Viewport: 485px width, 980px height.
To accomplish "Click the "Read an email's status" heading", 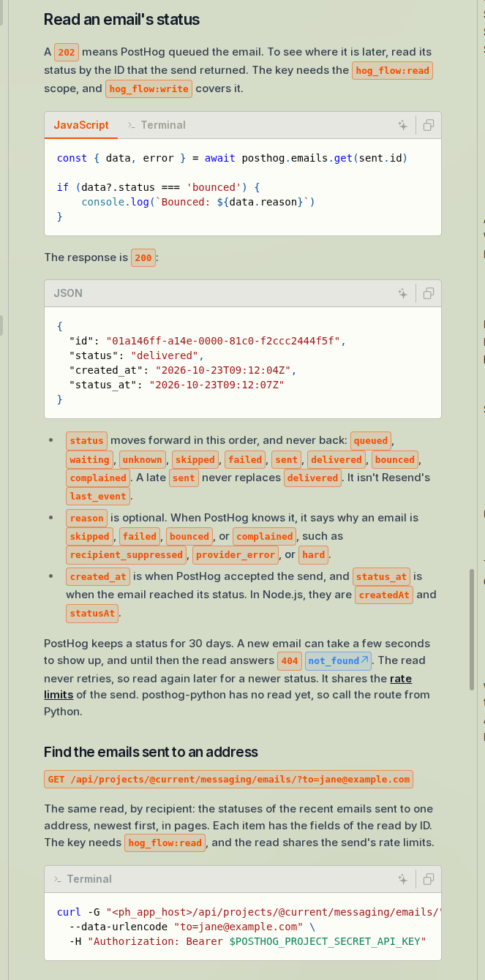I will pyautogui.click(x=121, y=19).
